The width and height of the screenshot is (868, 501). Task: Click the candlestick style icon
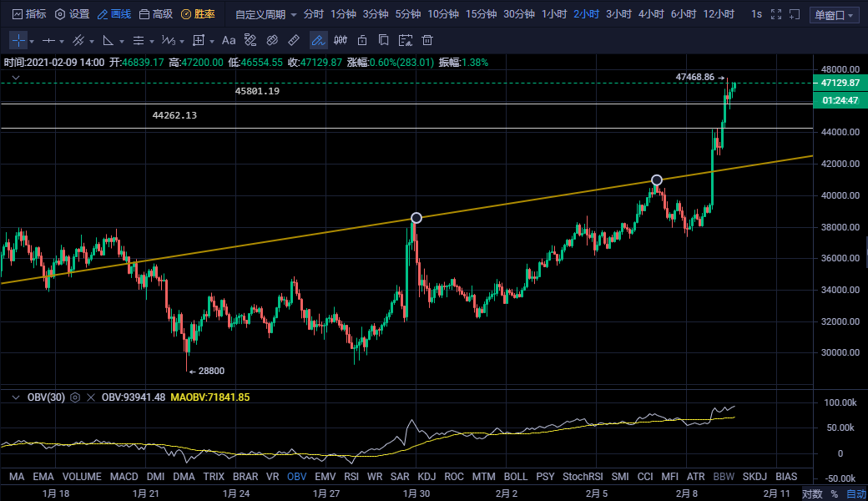(x=341, y=40)
